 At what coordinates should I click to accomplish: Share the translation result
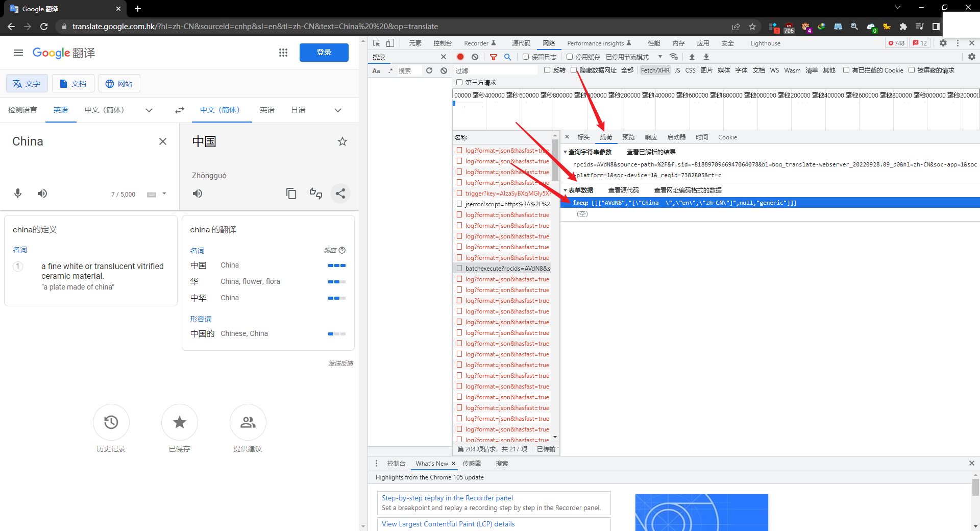click(x=340, y=194)
